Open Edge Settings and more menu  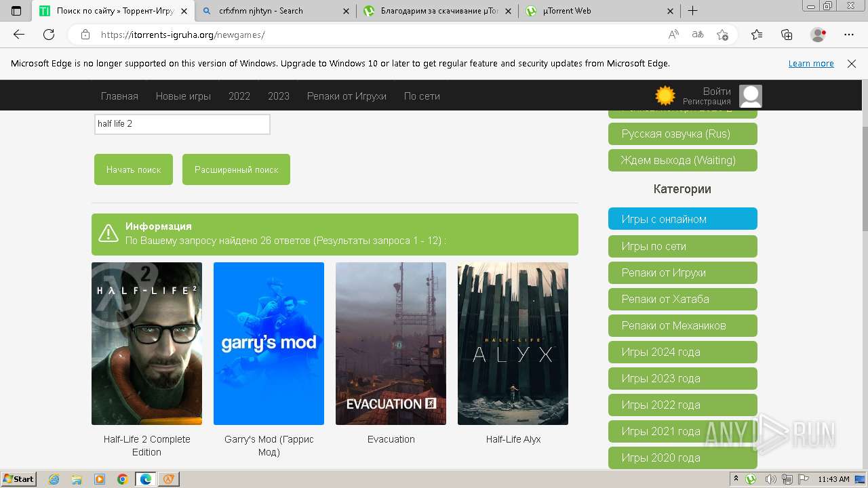(x=849, y=35)
